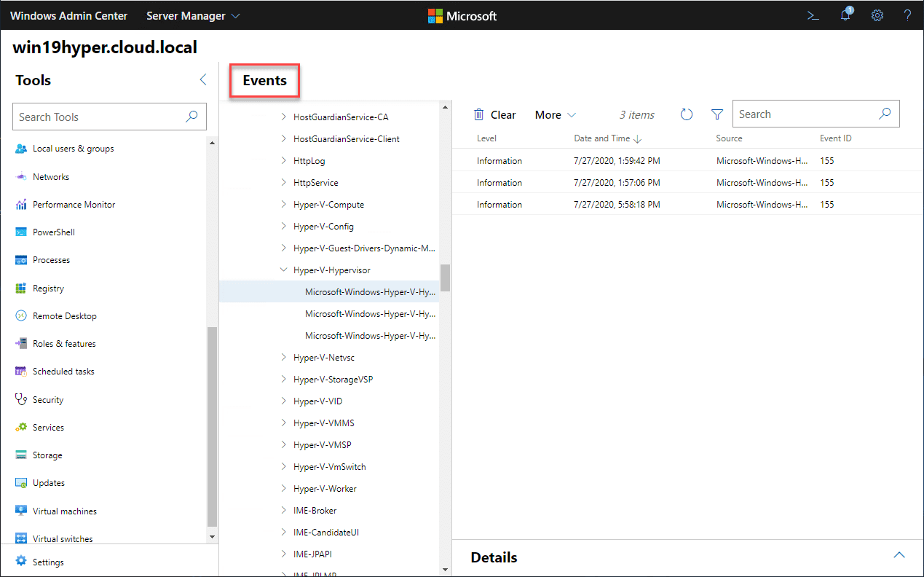The width and height of the screenshot is (924, 577).
Task: Clear the current event log
Action: [x=495, y=114]
